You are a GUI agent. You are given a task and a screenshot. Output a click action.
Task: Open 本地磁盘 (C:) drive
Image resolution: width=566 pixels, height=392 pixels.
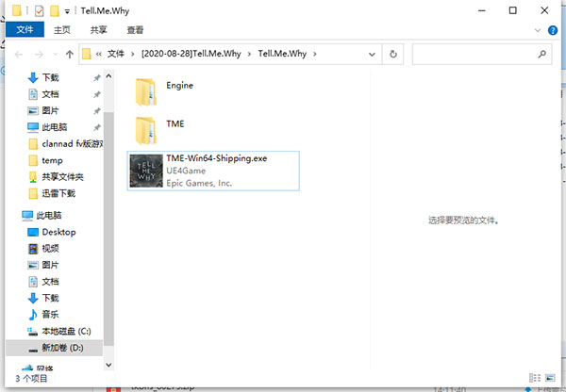coord(66,331)
